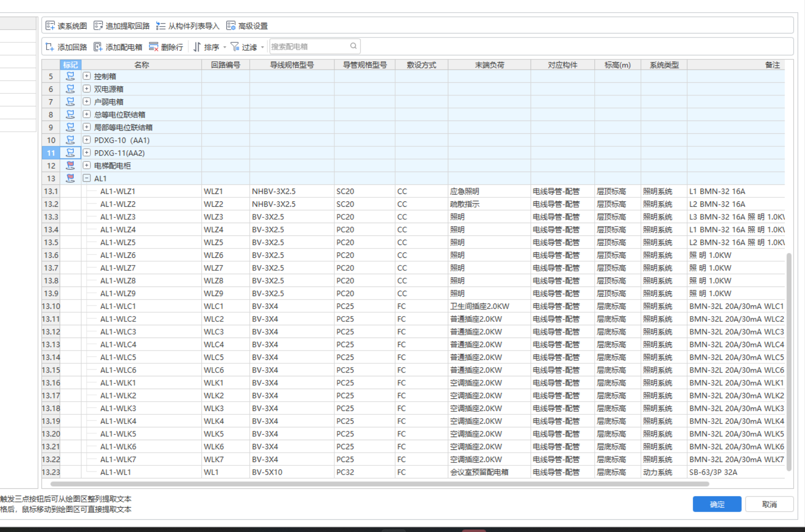
Task: Click the 读系统图 toolbar icon
Action: 50,26
